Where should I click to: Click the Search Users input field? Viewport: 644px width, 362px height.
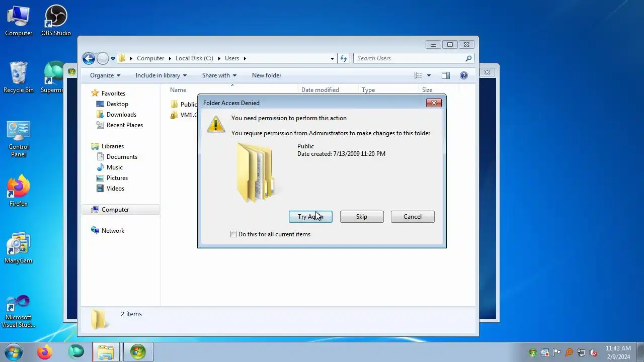[x=409, y=58]
